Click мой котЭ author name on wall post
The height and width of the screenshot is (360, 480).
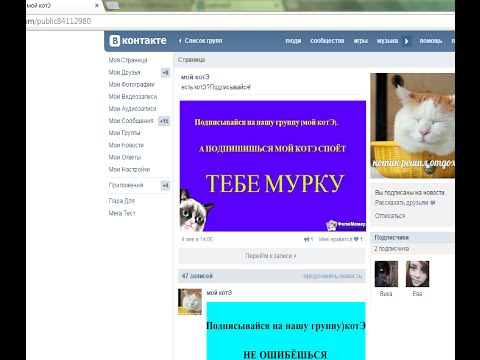coord(219,293)
